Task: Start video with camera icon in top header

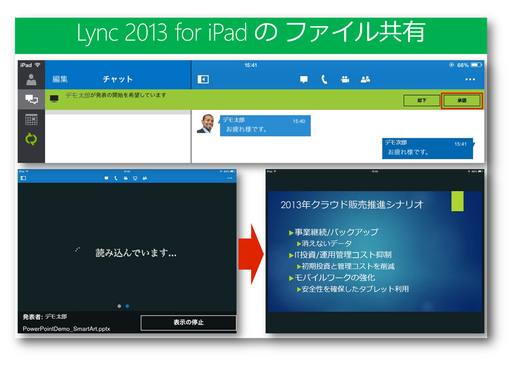Action: [345, 79]
